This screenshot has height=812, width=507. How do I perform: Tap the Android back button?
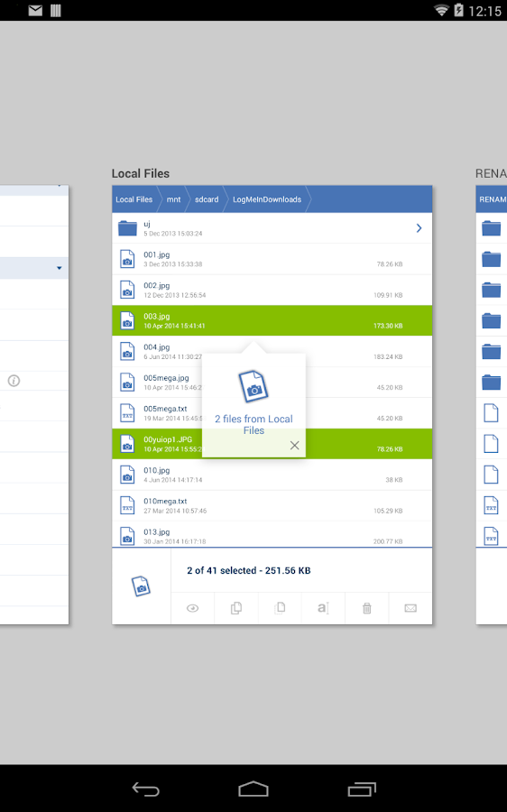(145, 789)
